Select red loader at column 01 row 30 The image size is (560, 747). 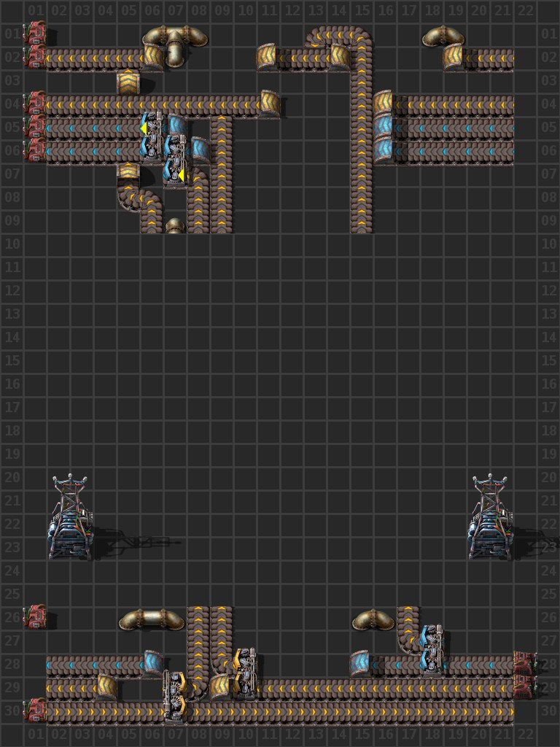35,711
